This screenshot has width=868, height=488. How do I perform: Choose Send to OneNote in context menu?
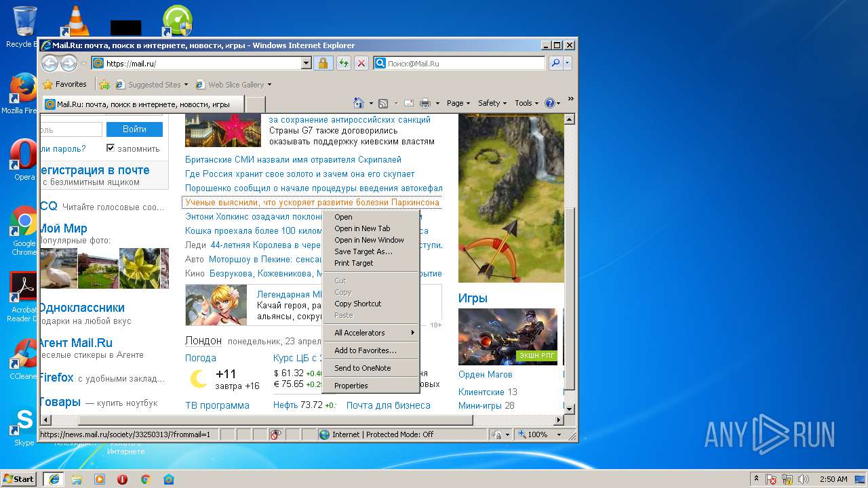click(371, 368)
